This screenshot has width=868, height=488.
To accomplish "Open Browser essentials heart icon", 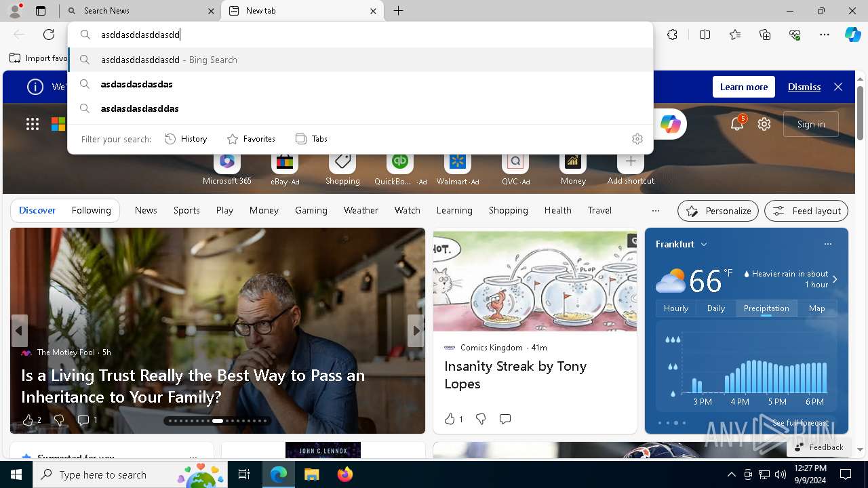I will pyautogui.click(x=795, y=35).
